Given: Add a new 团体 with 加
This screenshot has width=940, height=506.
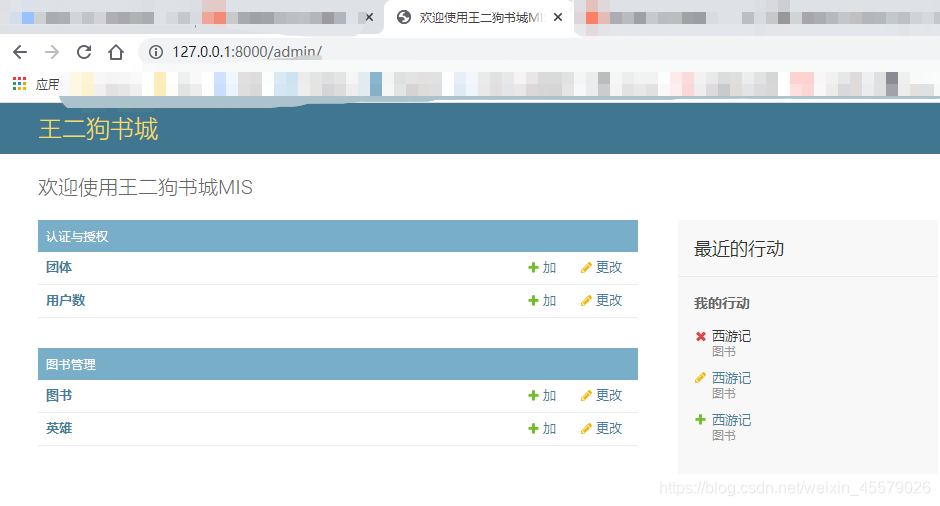Looking at the screenshot, I should pos(542,267).
